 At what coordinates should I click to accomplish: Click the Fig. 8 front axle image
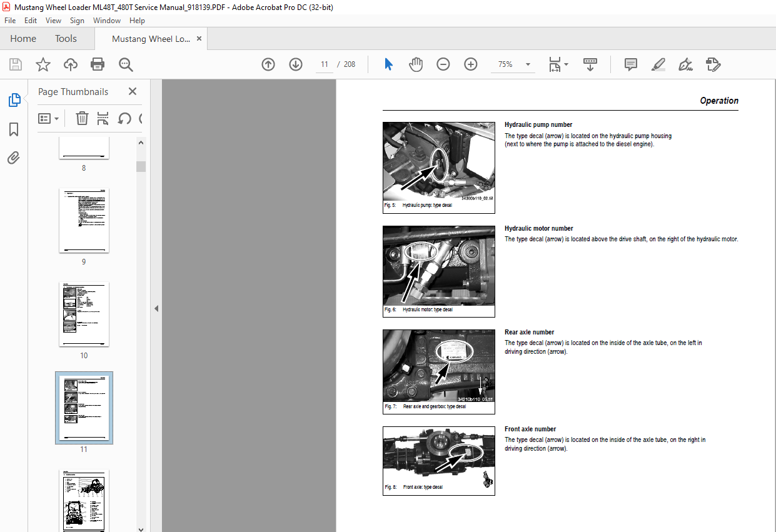(x=439, y=456)
